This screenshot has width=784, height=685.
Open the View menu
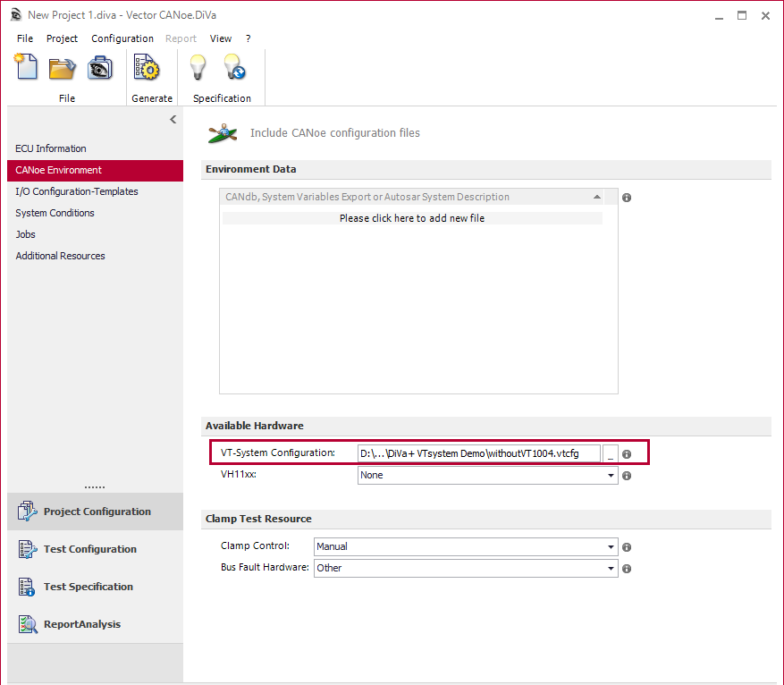221,38
